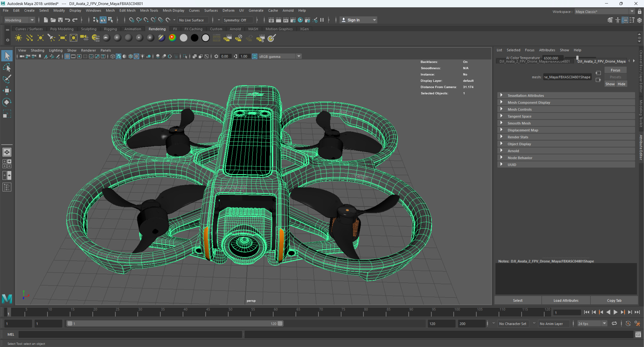This screenshot has height=347, width=644.
Task: Toggle the viewport grid display
Action: (67, 56)
